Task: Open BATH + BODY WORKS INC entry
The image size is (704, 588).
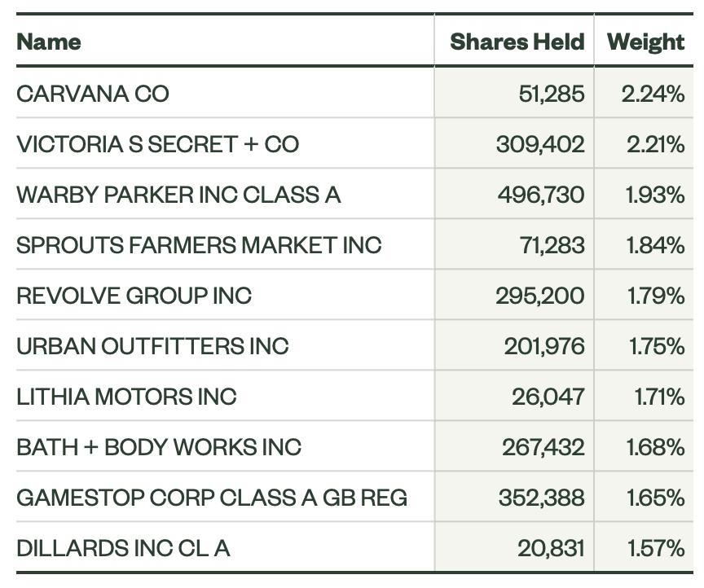Action: pyautogui.click(x=159, y=447)
